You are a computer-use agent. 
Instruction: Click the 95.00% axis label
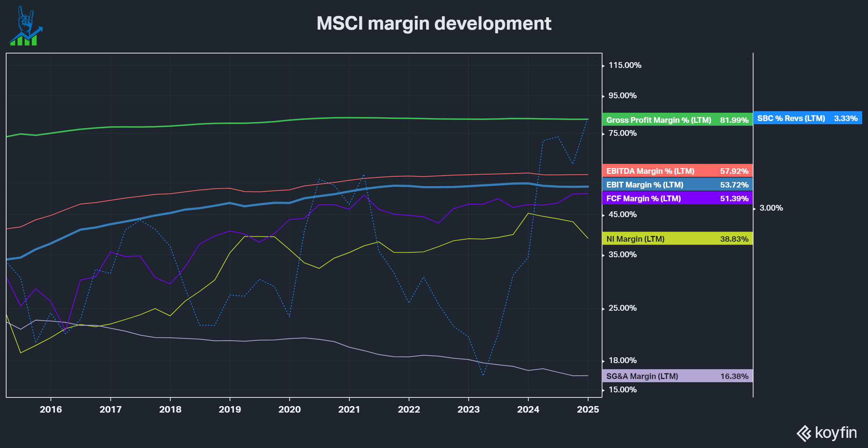tap(622, 95)
